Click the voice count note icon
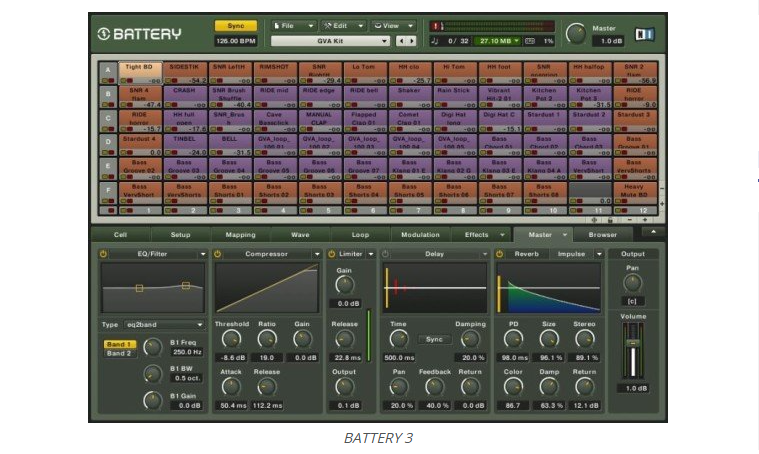Screen dimensions: 759x454 [x=435, y=41]
